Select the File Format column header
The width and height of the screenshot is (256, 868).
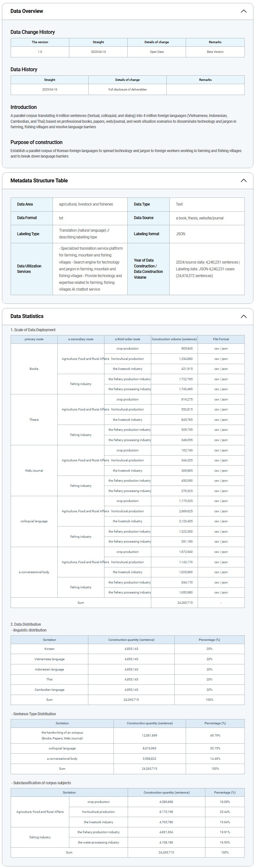point(221,339)
